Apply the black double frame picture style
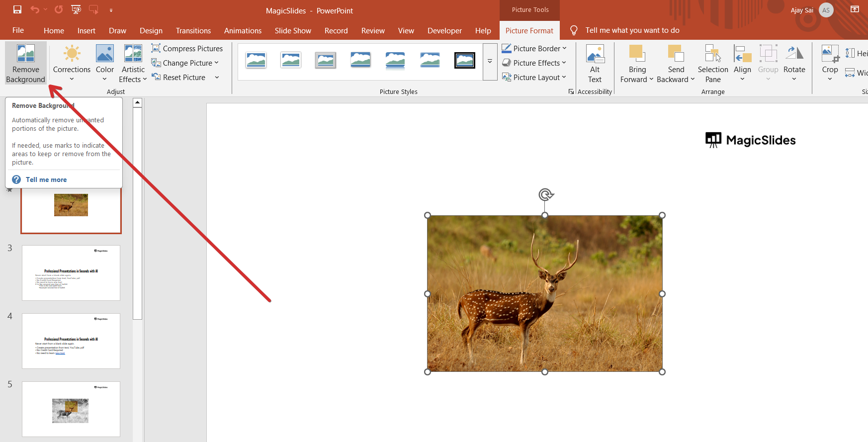The width and height of the screenshot is (868, 442). (x=464, y=61)
